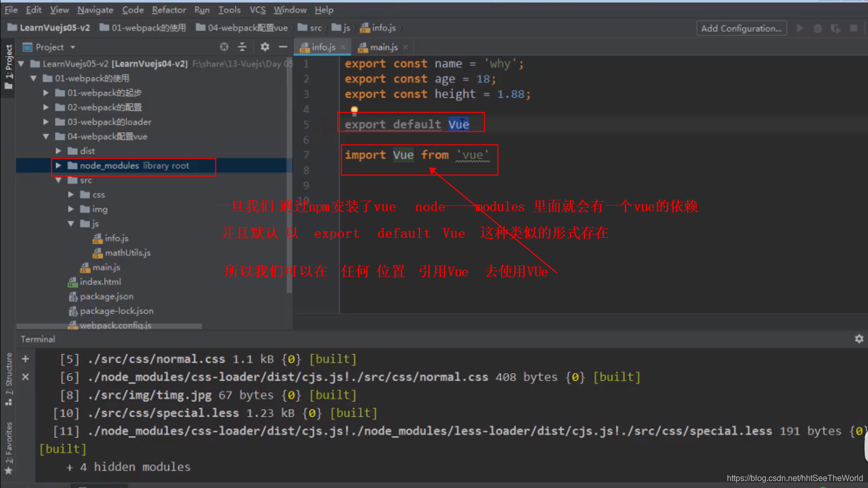Expand the 03-webpack的loader folder
Viewport: 868px width, 488px height.
[x=46, y=122]
